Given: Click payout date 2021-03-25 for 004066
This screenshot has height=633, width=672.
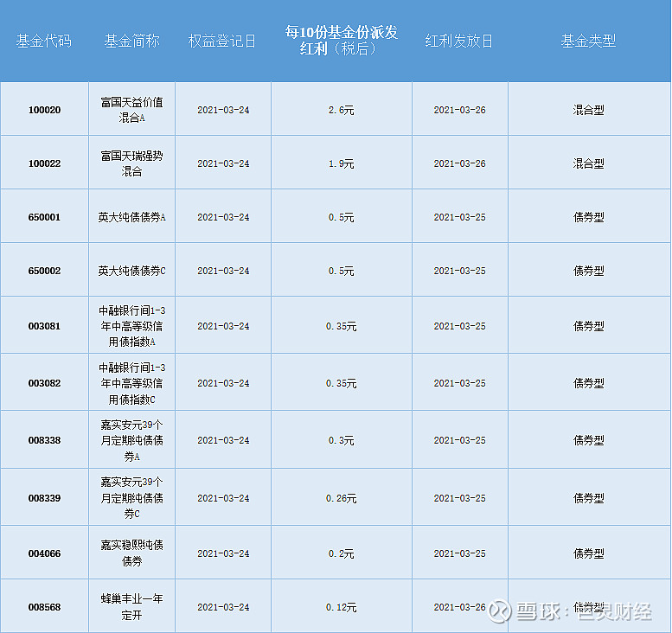Looking at the screenshot, I should click(459, 553).
